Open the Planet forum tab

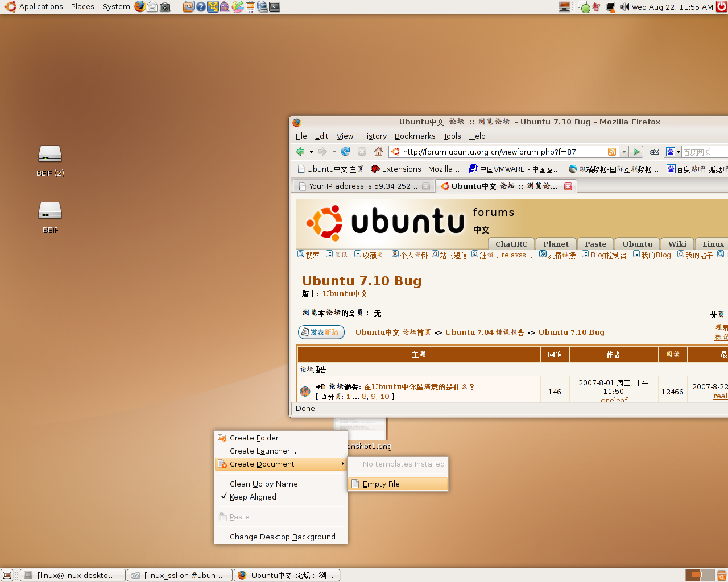pyautogui.click(x=556, y=244)
